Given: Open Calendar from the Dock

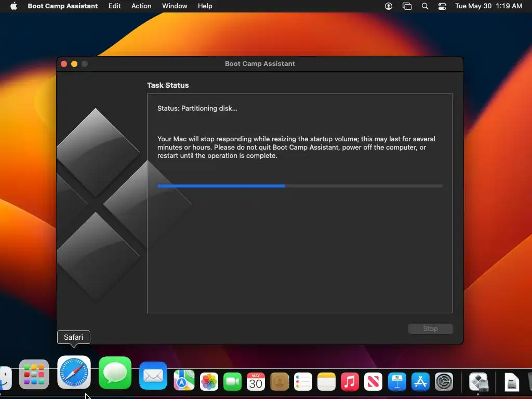Looking at the screenshot, I should 256,381.
